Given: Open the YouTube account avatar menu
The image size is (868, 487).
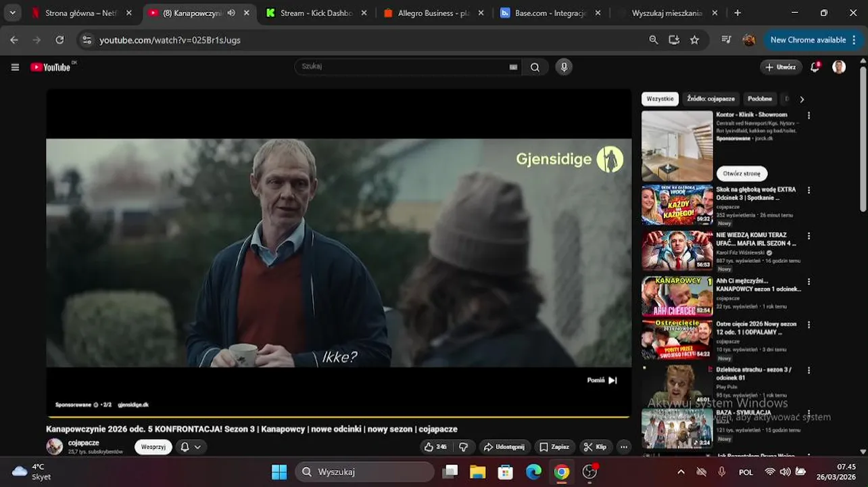Looking at the screenshot, I should tap(839, 67).
